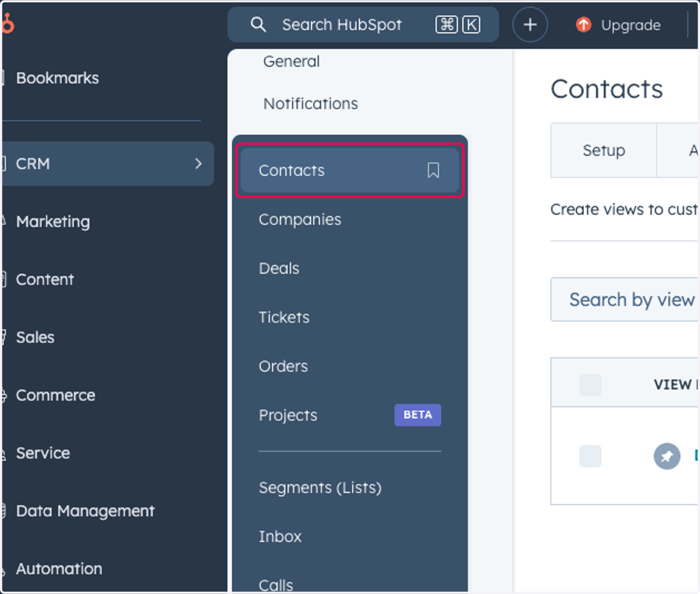700x594 pixels.
Task: Open the Marketing sidebar section
Action: click(52, 222)
